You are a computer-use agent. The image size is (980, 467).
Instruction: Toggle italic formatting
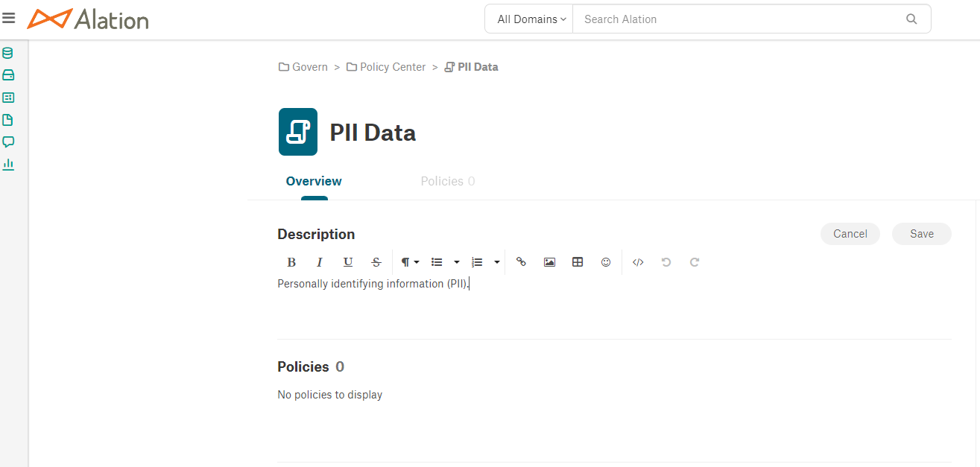click(x=320, y=262)
